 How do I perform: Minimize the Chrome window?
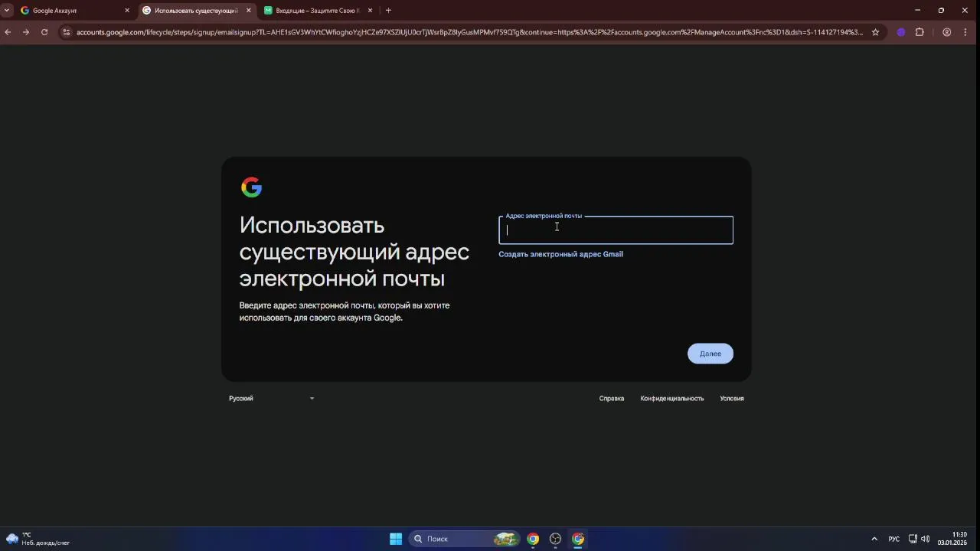pos(917,11)
